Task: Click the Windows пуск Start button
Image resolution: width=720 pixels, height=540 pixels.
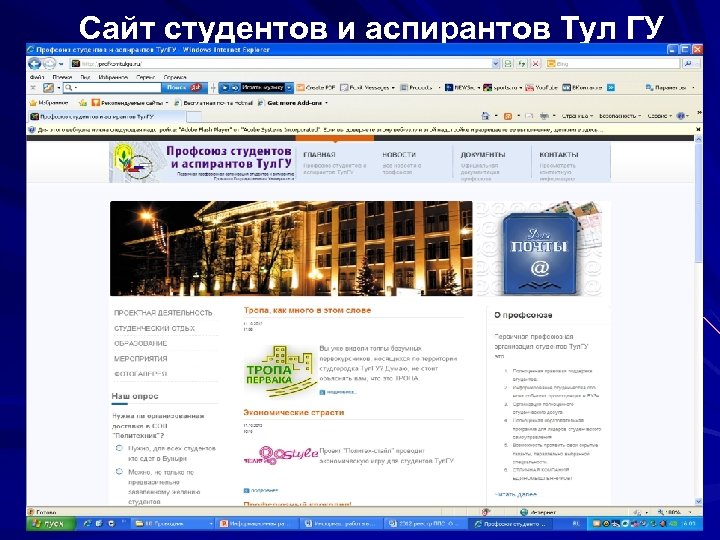Action: [51, 523]
